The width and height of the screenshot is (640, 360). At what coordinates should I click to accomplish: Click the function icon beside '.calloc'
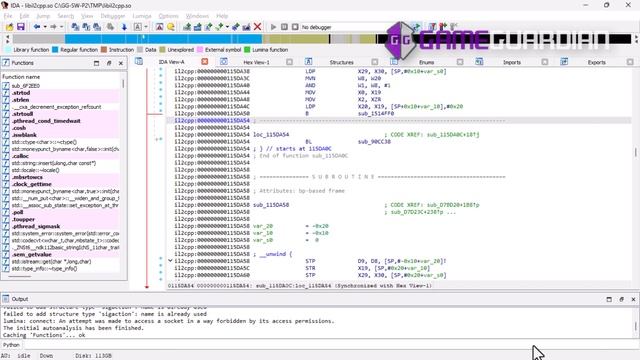pos(6,156)
